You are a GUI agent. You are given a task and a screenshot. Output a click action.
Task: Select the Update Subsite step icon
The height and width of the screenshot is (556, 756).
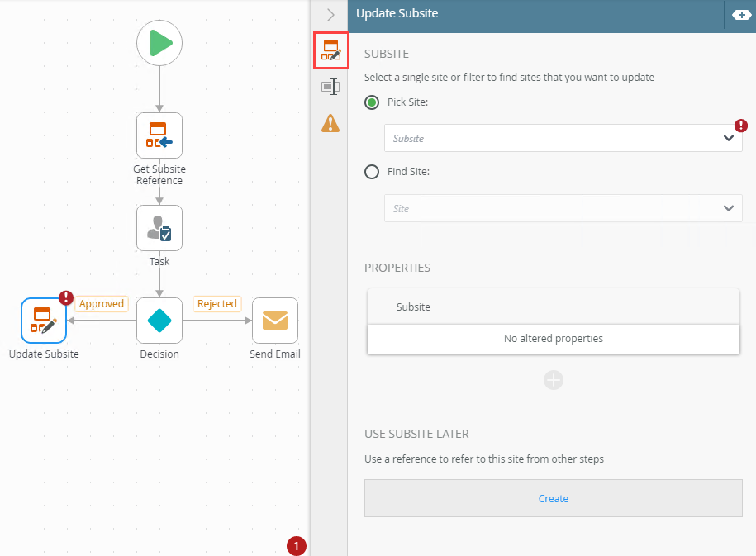(44, 321)
